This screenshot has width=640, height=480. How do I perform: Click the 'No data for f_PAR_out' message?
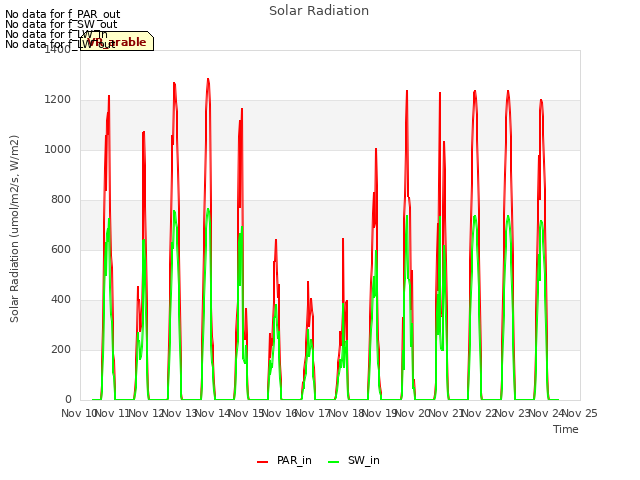[x=62, y=14]
